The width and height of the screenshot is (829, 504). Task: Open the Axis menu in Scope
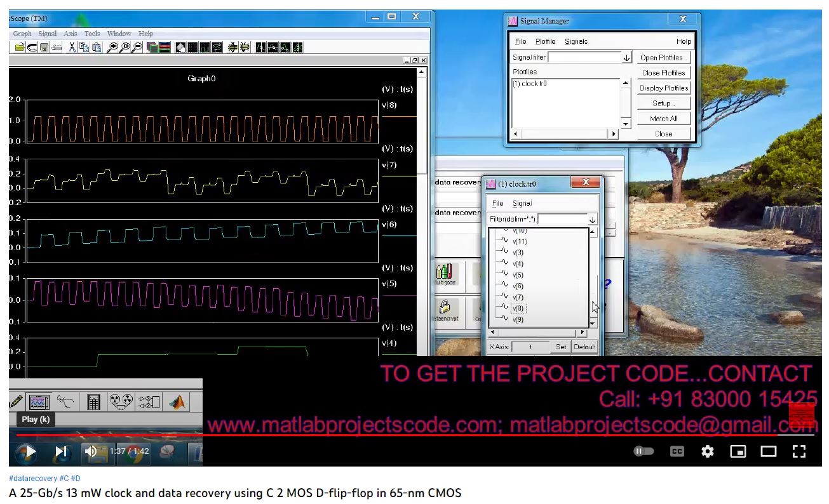pos(71,34)
